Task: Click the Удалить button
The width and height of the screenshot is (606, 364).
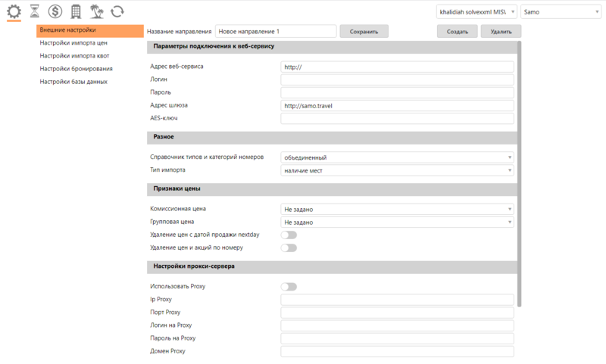Action: coord(501,32)
